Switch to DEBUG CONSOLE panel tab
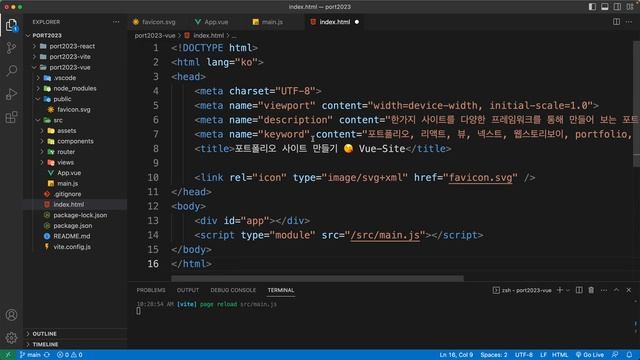Screen dimensions: 640x360 233,290
